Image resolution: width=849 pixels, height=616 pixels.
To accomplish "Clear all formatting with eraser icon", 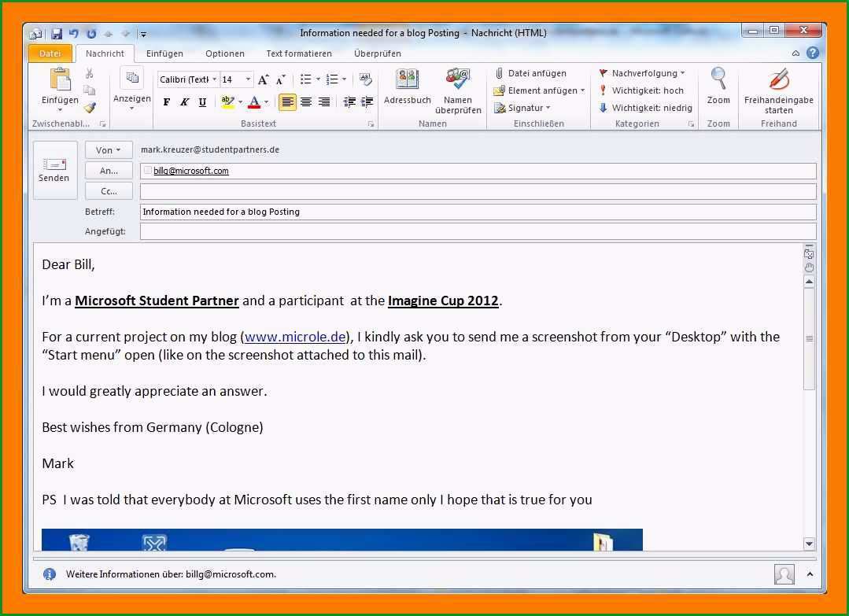I will tap(365, 79).
